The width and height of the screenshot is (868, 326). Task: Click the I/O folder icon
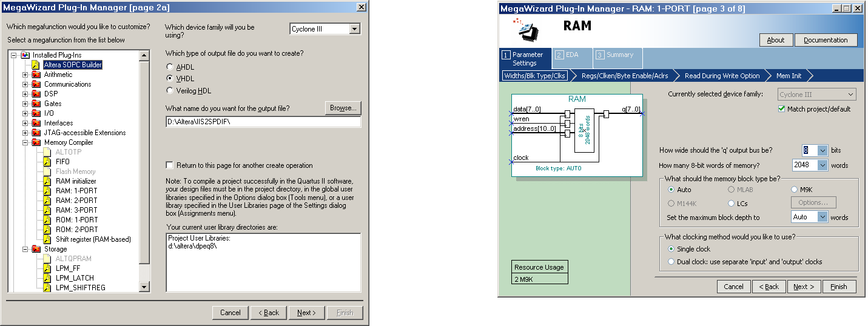[x=36, y=113]
